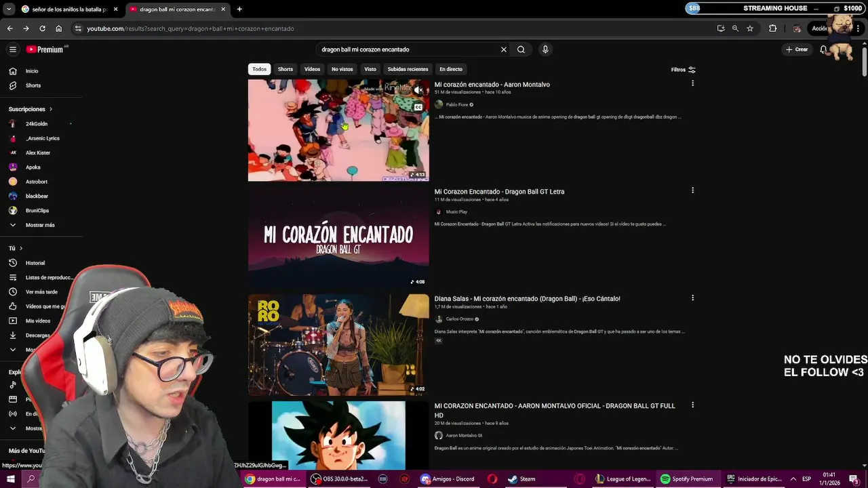Viewport: 868px width, 488px height.
Task: Open the Steam taskbar icon
Action: [x=522, y=479]
